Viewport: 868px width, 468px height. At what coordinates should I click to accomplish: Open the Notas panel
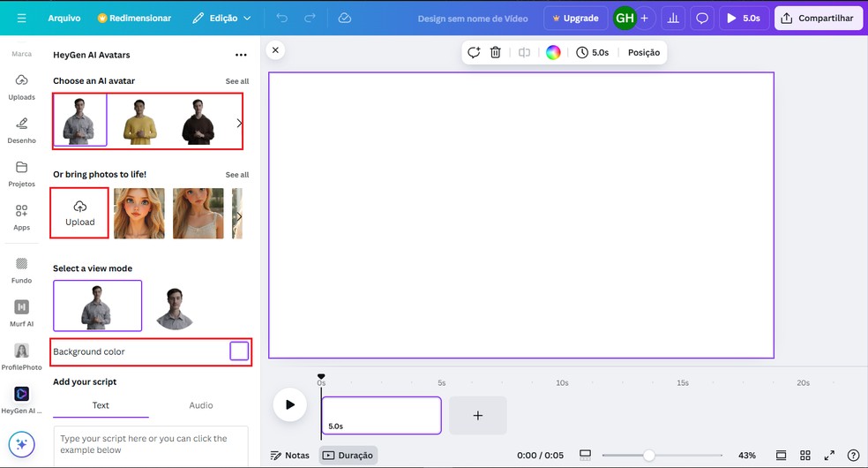[289, 456]
